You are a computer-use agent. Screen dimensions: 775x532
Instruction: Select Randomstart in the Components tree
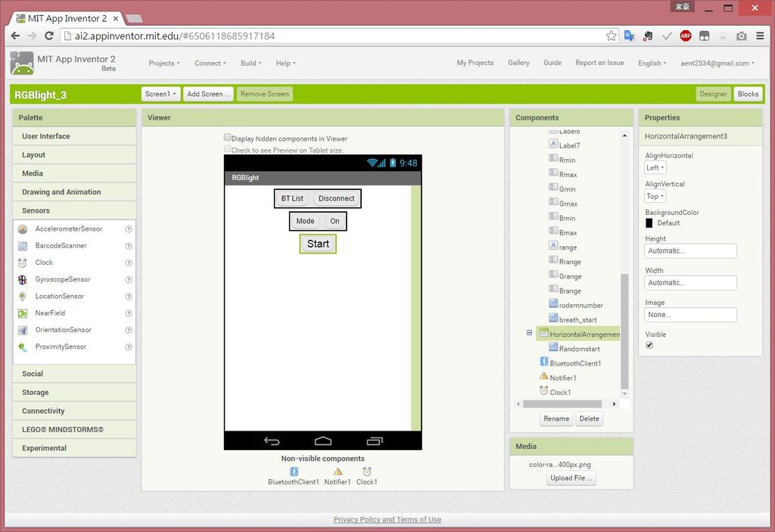(579, 349)
